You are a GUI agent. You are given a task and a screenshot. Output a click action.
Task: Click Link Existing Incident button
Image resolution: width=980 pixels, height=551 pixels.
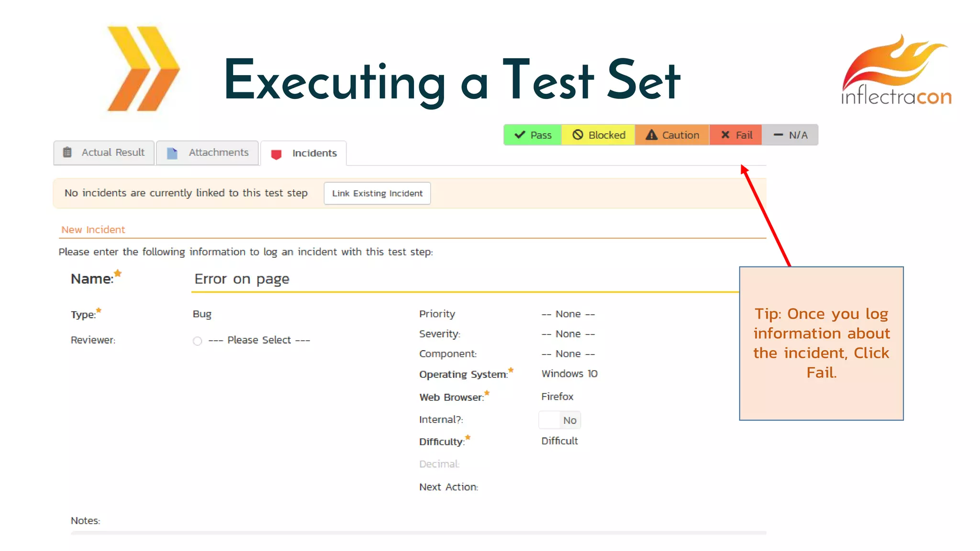coord(377,193)
